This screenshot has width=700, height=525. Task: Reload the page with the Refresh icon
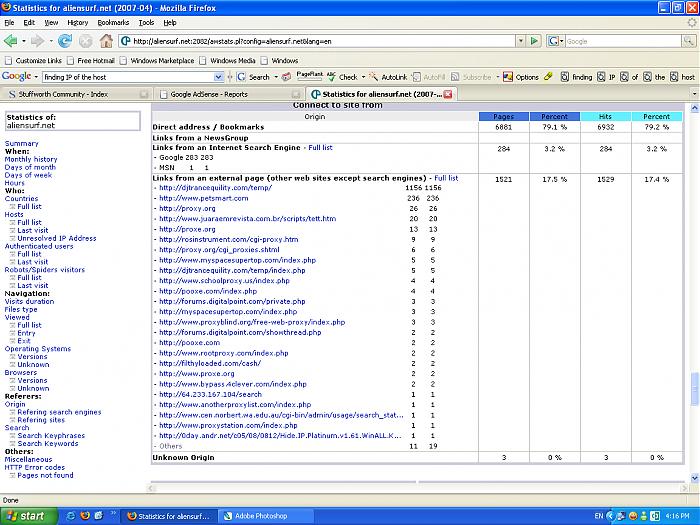point(65,41)
